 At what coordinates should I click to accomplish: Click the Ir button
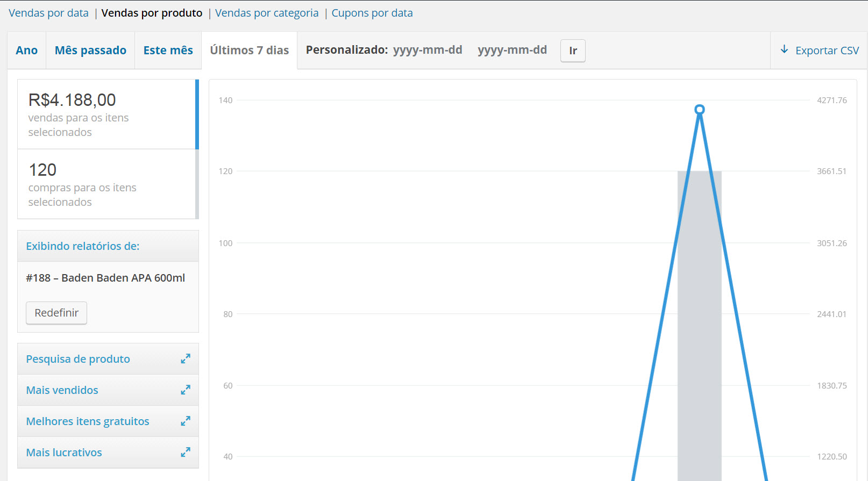coord(573,51)
